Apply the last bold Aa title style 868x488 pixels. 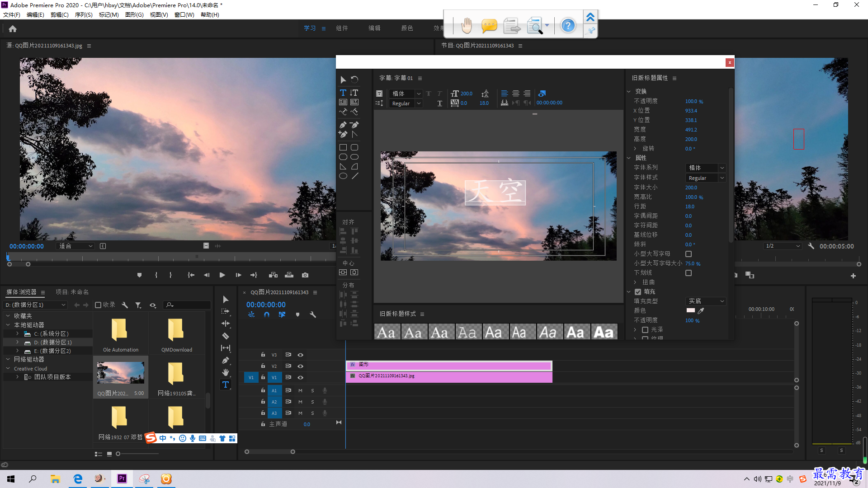click(604, 332)
